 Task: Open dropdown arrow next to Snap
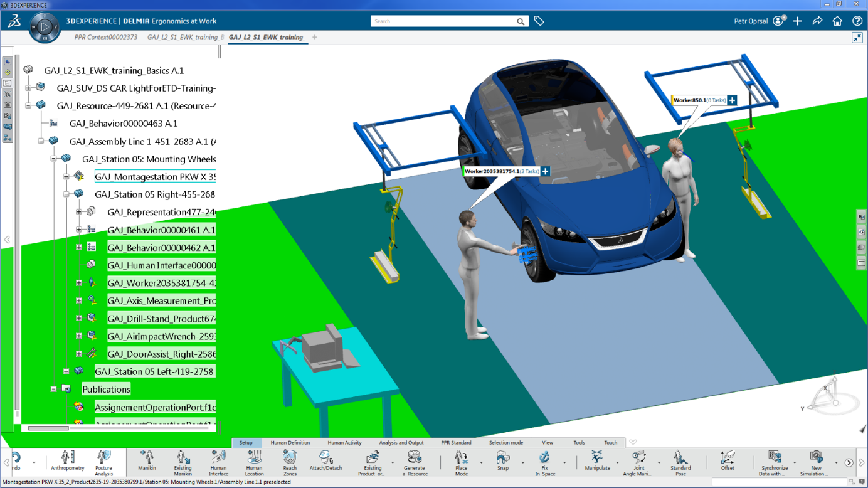click(522, 463)
